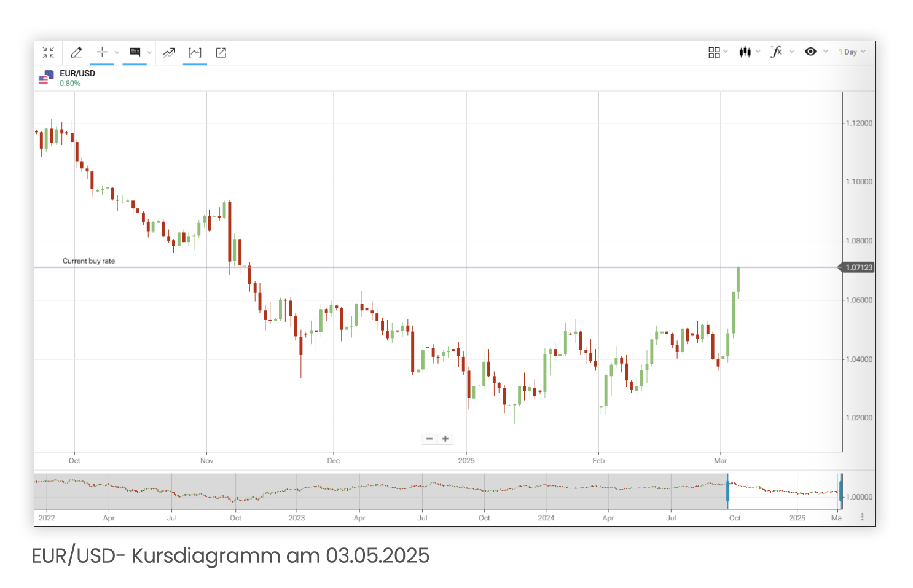Screen dimensions: 913x588
Task: Open the 1 Day timeframe dropdown
Action: point(852,52)
